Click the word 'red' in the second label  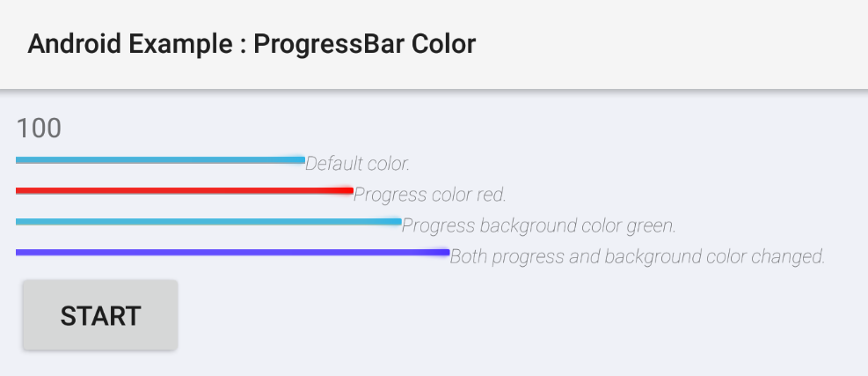[492, 195]
